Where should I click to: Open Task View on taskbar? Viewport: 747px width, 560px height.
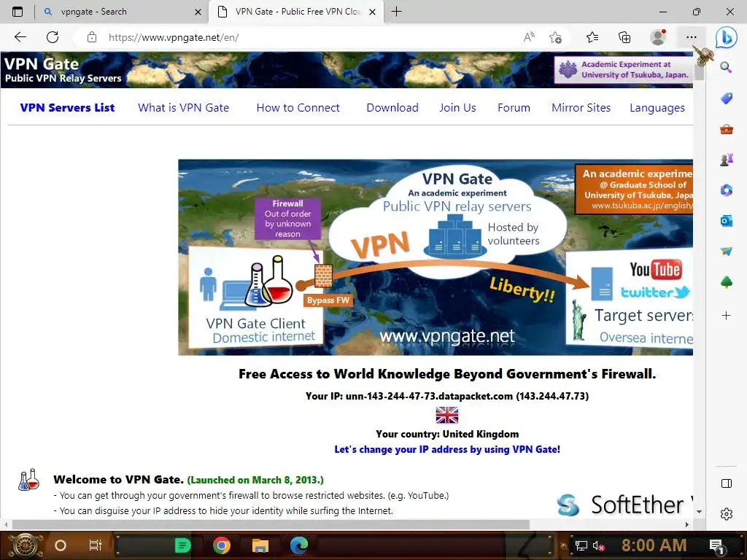click(96, 545)
